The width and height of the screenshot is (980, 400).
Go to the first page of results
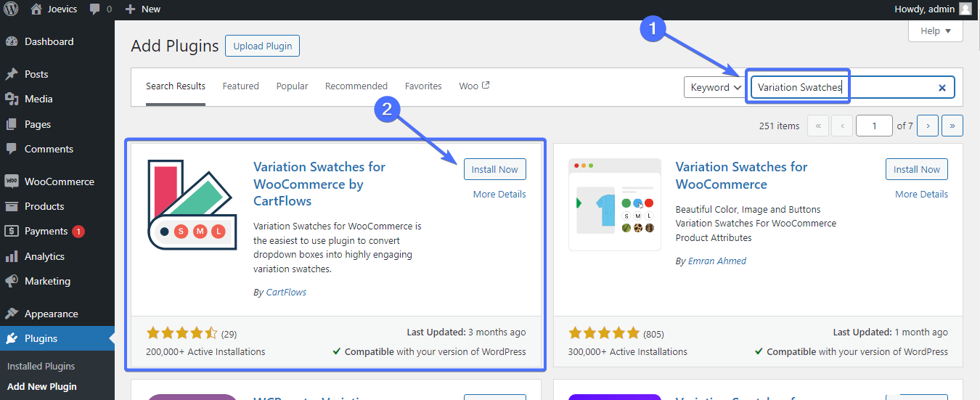[x=818, y=126]
